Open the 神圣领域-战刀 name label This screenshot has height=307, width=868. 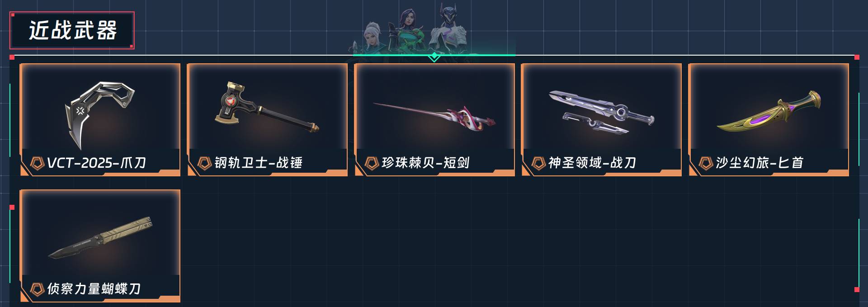pos(592,163)
